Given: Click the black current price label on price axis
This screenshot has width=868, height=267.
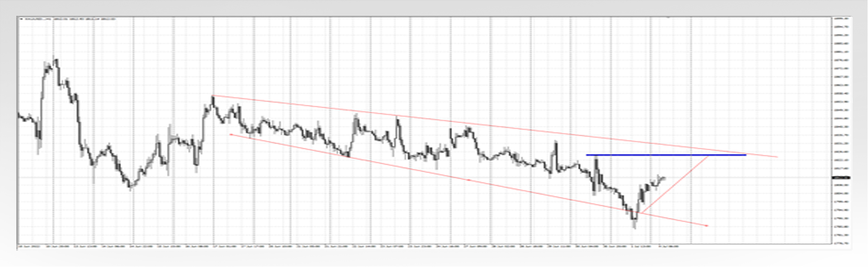Looking at the screenshot, I should pos(841,177).
